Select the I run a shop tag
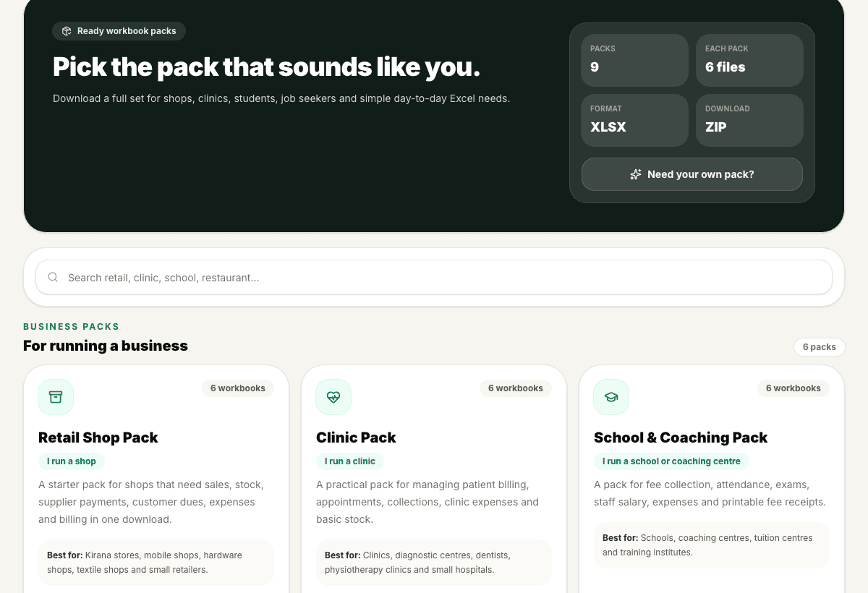868x593 pixels. point(72,461)
